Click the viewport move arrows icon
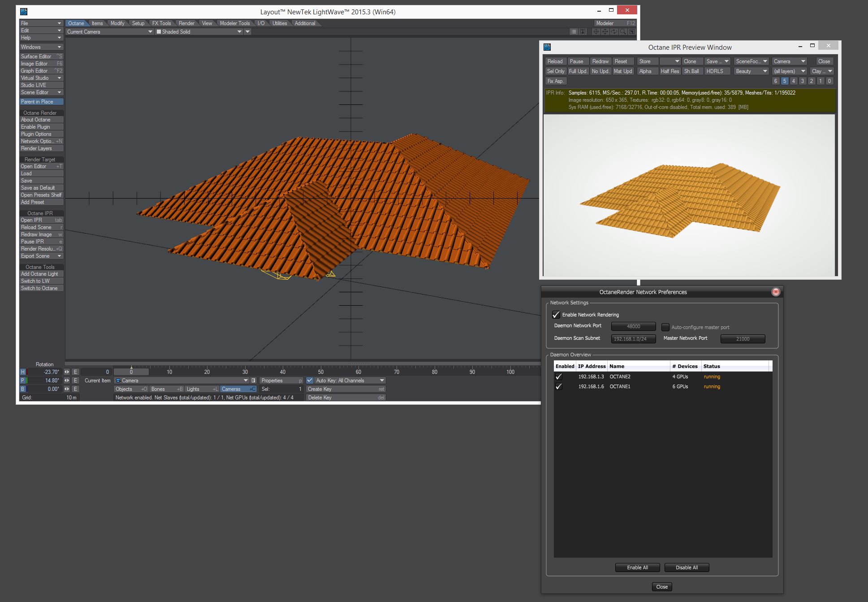 (x=605, y=32)
